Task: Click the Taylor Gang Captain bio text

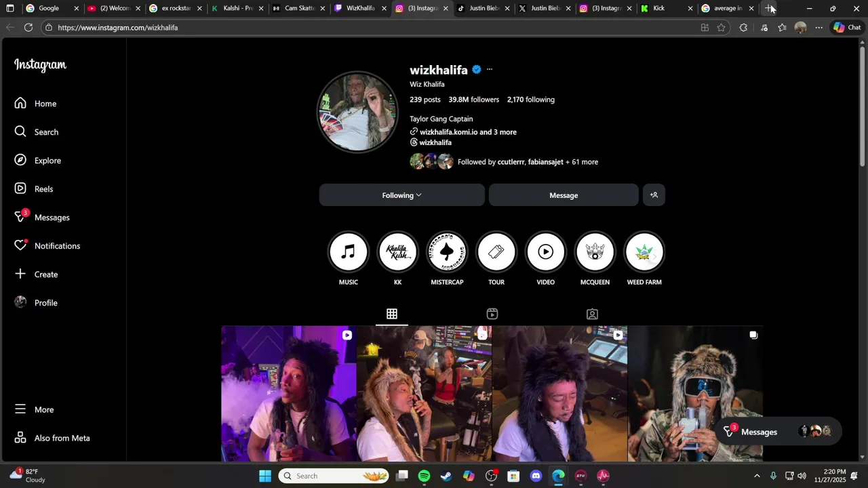Action: pos(441,119)
